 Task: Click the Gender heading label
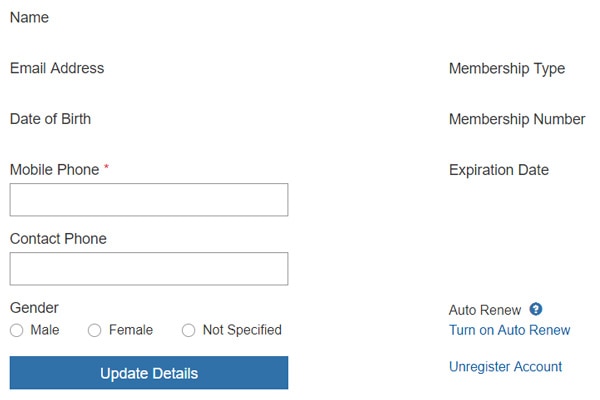point(34,308)
